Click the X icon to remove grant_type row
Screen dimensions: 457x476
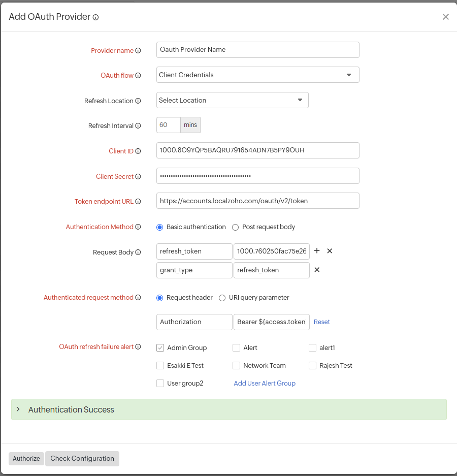[x=317, y=270]
